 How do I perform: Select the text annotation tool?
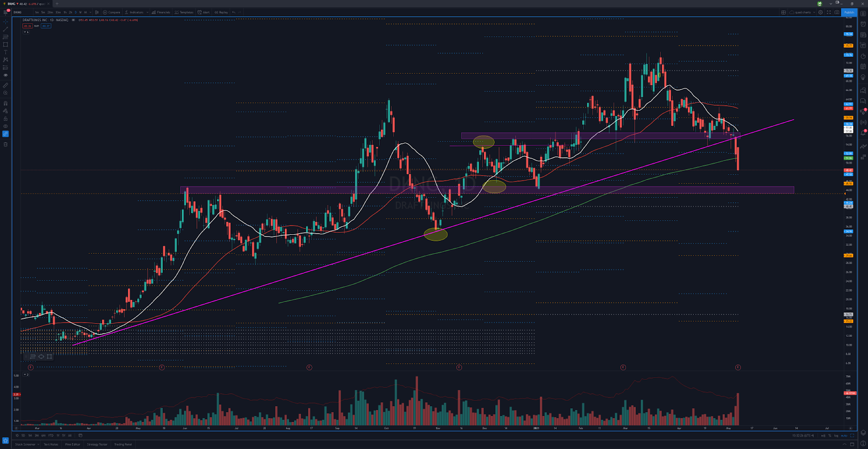(5, 52)
